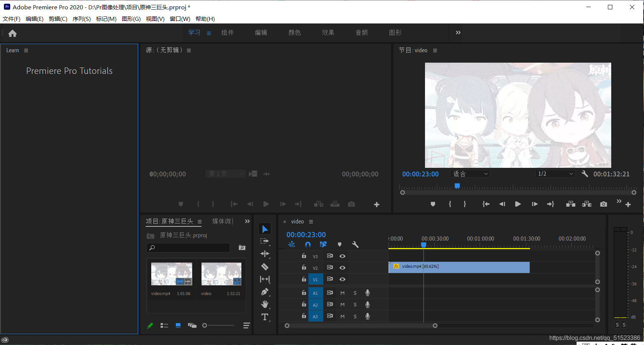Mute audio track A1

(342, 293)
